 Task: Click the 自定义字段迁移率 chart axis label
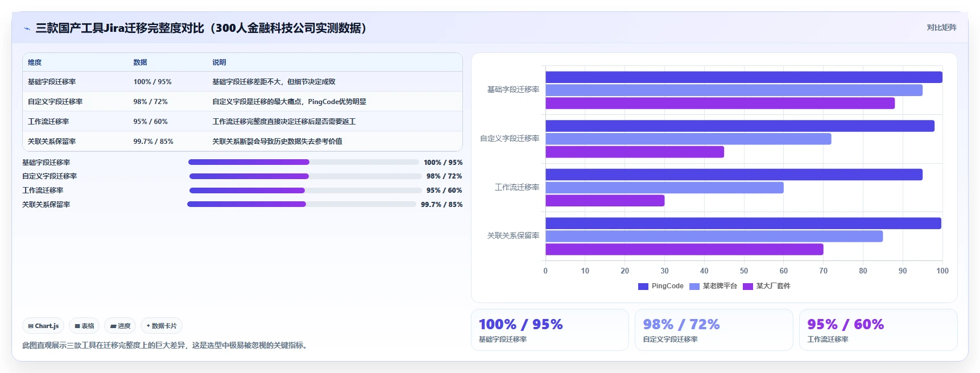click(510, 138)
